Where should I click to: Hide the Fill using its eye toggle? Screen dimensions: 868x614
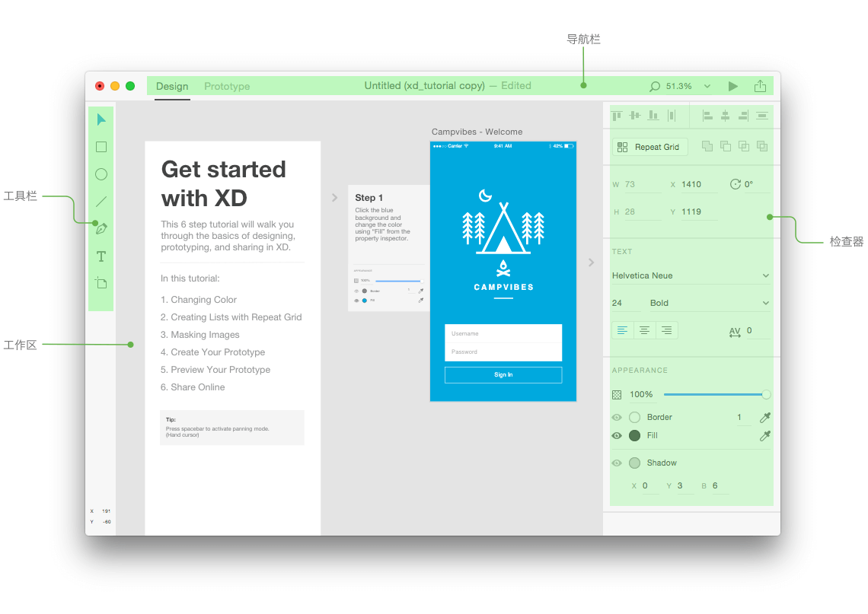tap(617, 435)
